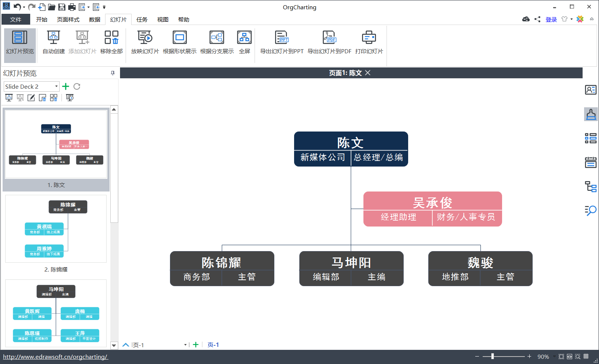The width and height of the screenshot is (599, 364).
Task: Open the edrawsoft.cn orgcharting link
Action: click(x=56, y=357)
